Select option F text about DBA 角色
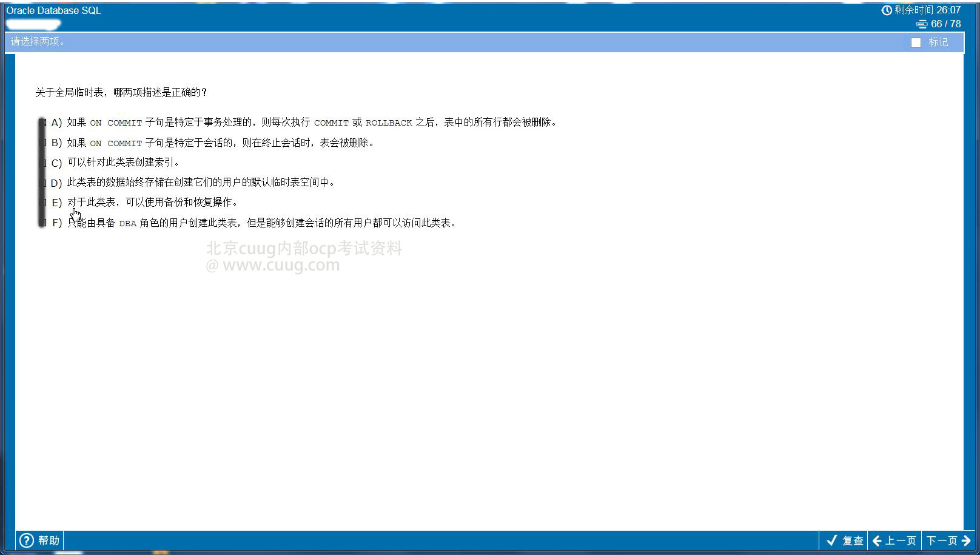Image resolution: width=980 pixels, height=555 pixels. [262, 223]
